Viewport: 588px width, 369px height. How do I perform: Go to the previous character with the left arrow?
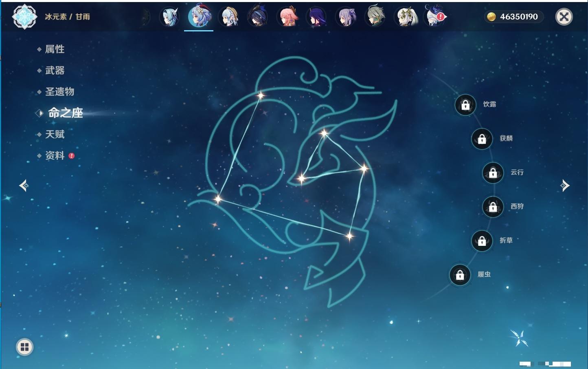[x=24, y=186]
